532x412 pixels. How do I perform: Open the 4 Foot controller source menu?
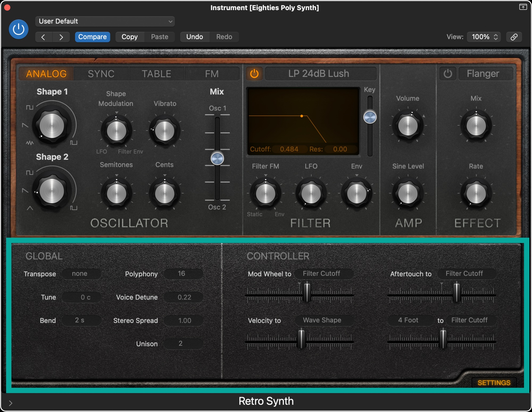(x=410, y=320)
